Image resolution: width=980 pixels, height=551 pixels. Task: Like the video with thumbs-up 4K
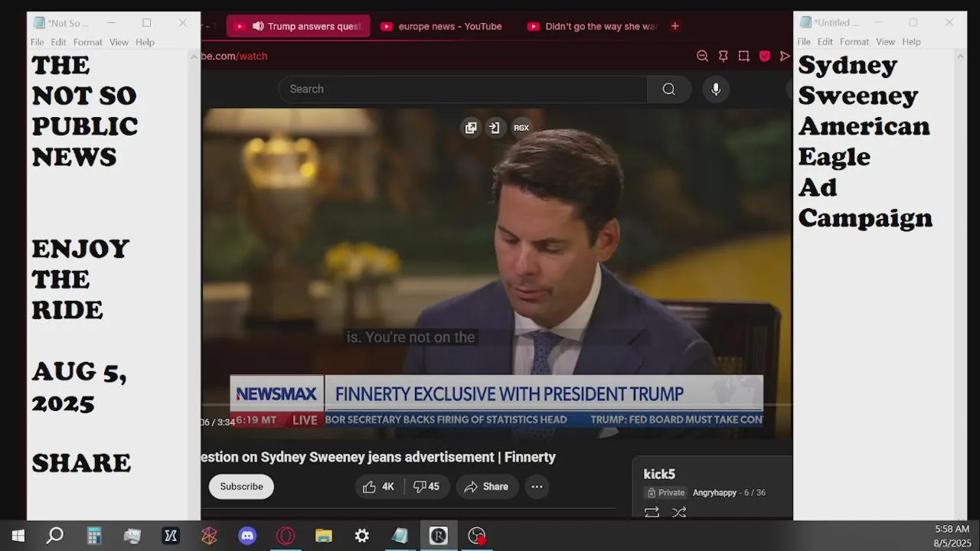pyautogui.click(x=378, y=487)
